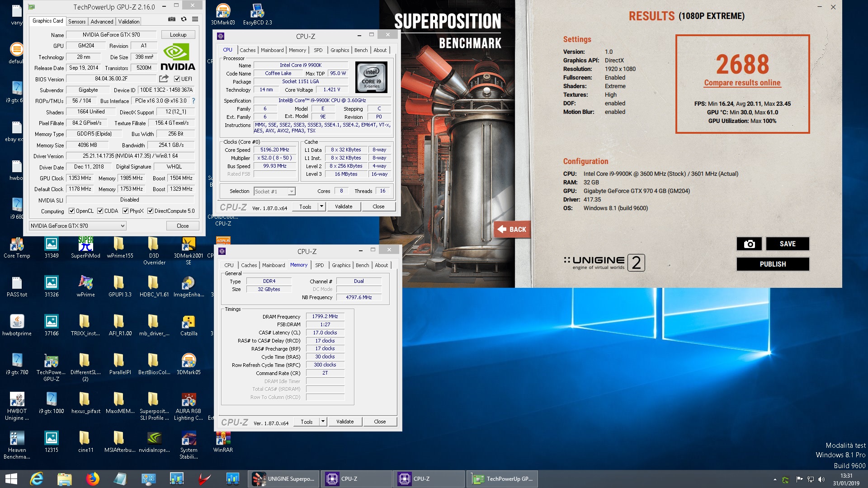
Task: Take a screenshot via GPU-Z camera icon
Action: pos(172,19)
